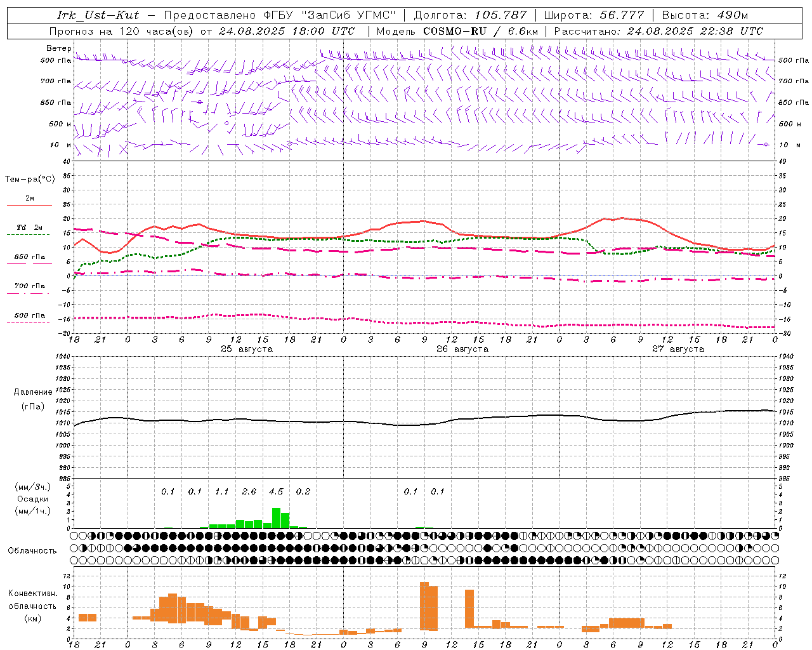812x650 pixels.
Task: Click the 500 м wind level label on left
Action: tap(61, 124)
